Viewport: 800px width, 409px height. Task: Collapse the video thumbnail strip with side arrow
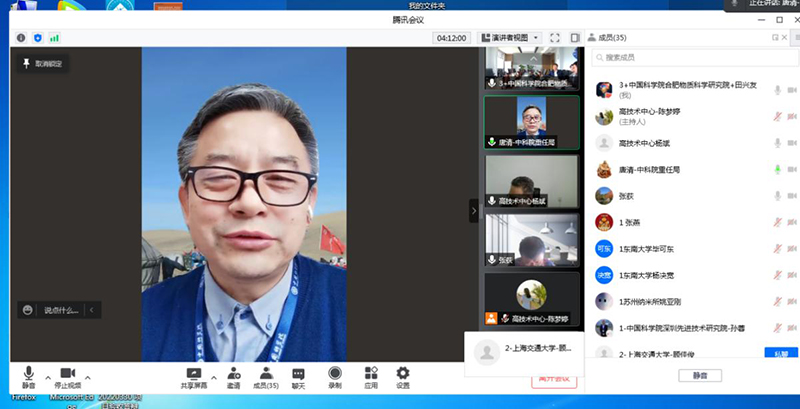tap(474, 211)
